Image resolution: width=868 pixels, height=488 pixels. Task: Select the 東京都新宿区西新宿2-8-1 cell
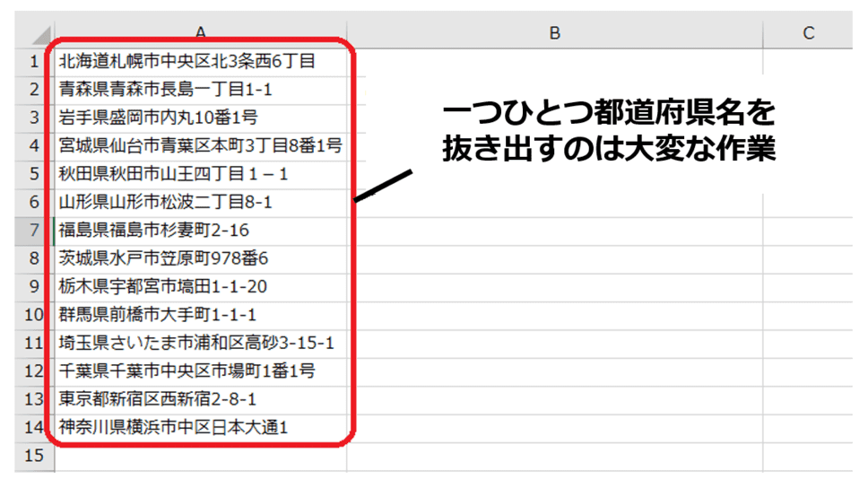tap(158, 399)
